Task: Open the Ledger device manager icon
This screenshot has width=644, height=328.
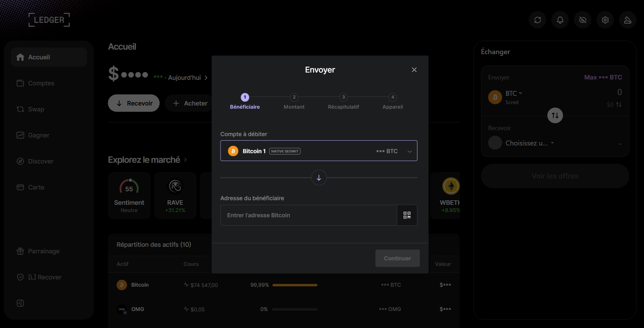Action: [x=628, y=20]
